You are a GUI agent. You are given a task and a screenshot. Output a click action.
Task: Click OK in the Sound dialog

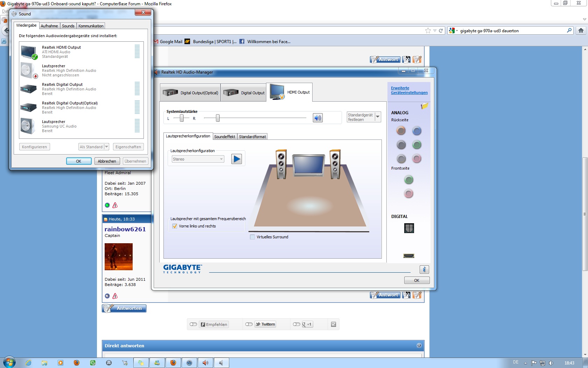tap(79, 161)
